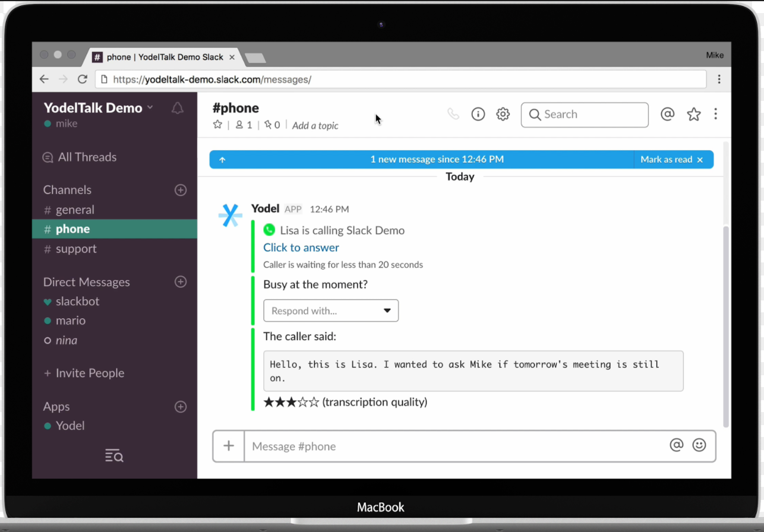Screen dimensions: 764x532
Task: Open a new browser tab
Action: click(255, 58)
